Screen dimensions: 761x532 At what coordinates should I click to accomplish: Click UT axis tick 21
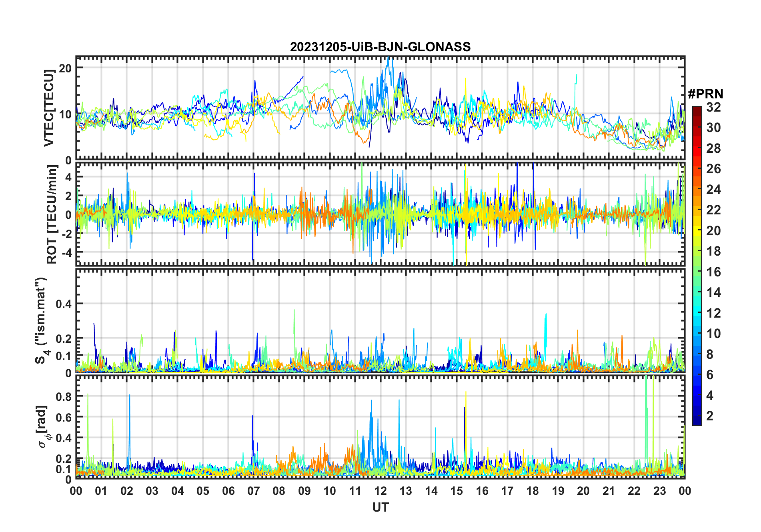tap(609, 491)
